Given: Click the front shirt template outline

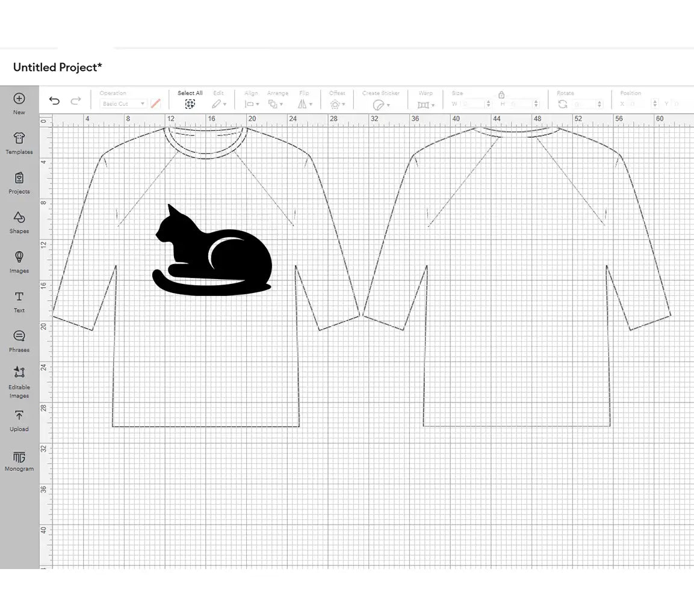Looking at the screenshot, I should click(x=206, y=277).
